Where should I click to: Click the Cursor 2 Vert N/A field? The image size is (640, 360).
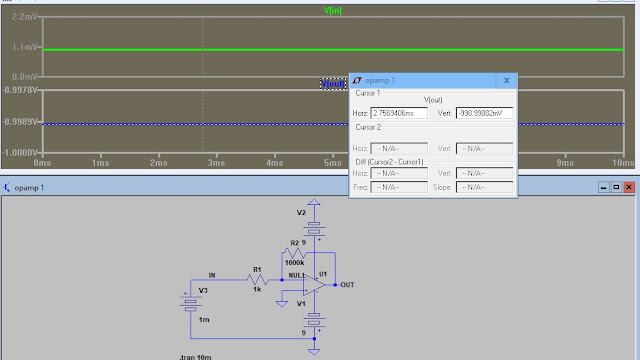click(484, 149)
